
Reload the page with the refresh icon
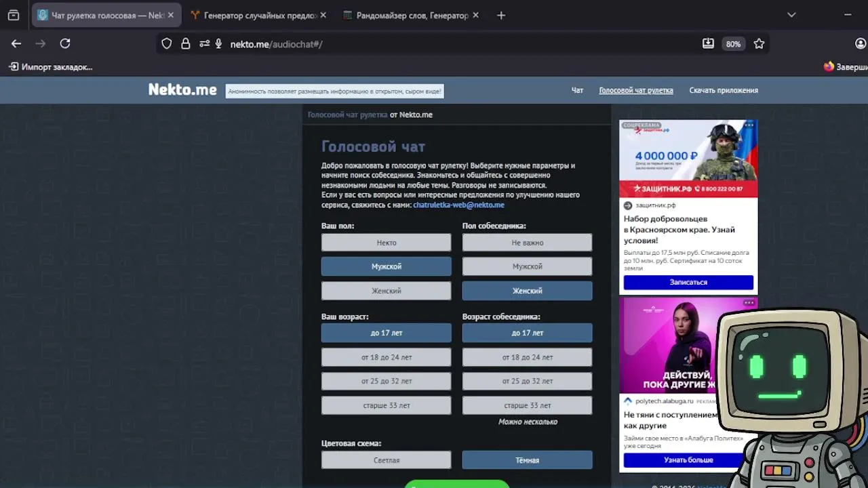click(65, 43)
